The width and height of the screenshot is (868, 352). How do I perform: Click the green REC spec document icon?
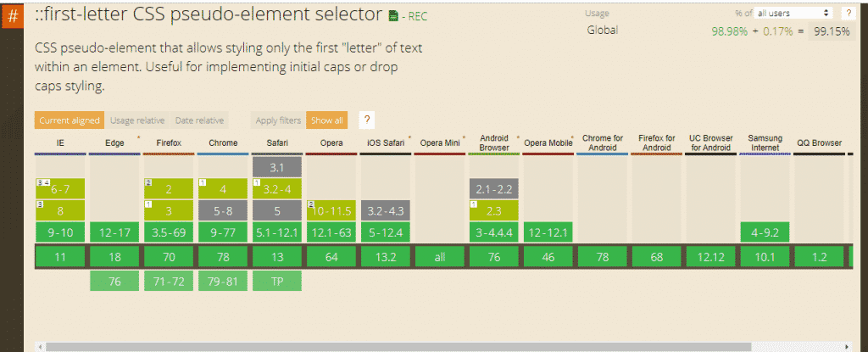pyautogui.click(x=392, y=16)
